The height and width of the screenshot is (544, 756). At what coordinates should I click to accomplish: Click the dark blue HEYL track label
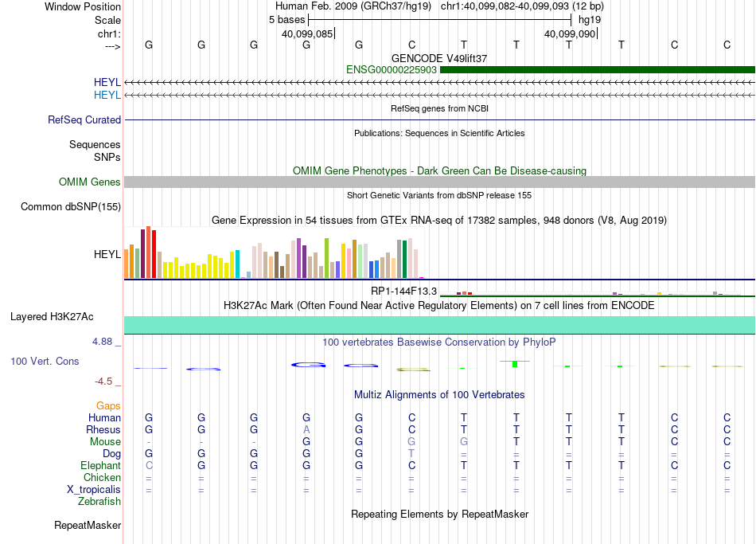pos(107,83)
